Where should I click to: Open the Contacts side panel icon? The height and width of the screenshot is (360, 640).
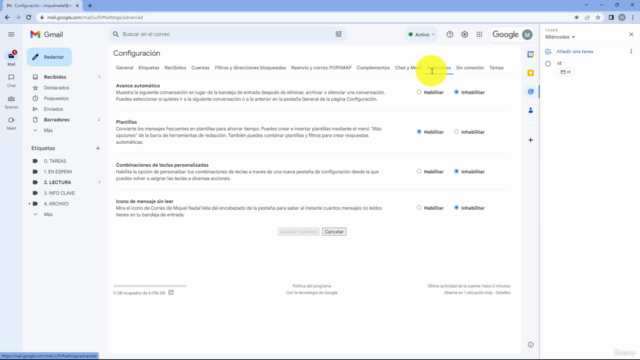pyautogui.click(x=530, y=110)
